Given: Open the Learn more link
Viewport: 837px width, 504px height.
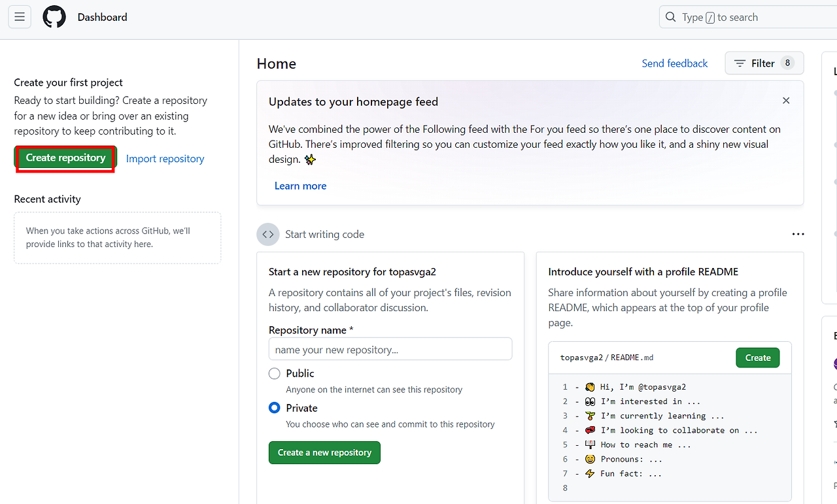Looking at the screenshot, I should pos(300,186).
